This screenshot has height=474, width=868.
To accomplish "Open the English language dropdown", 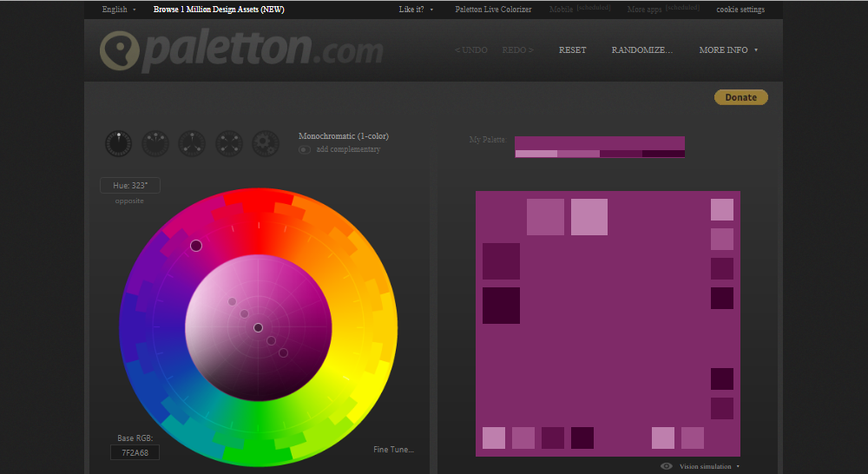I will point(118,10).
